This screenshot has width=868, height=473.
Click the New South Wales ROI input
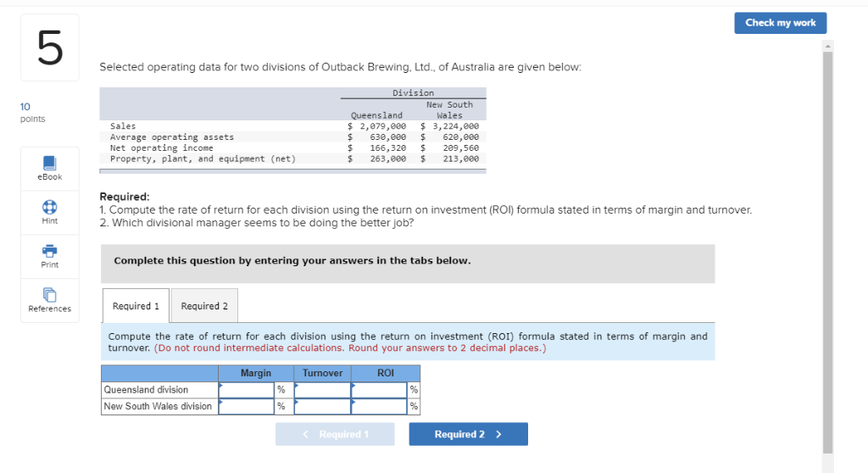[x=379, y=407]
